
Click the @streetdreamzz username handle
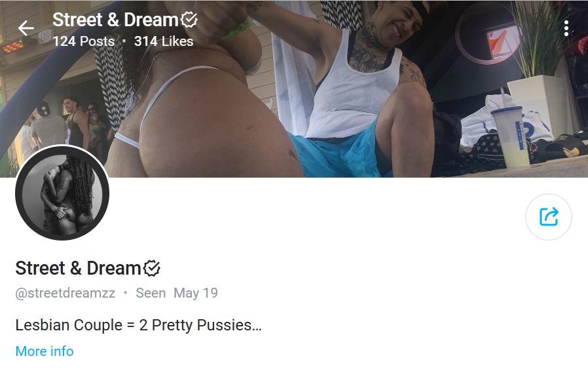65,293
